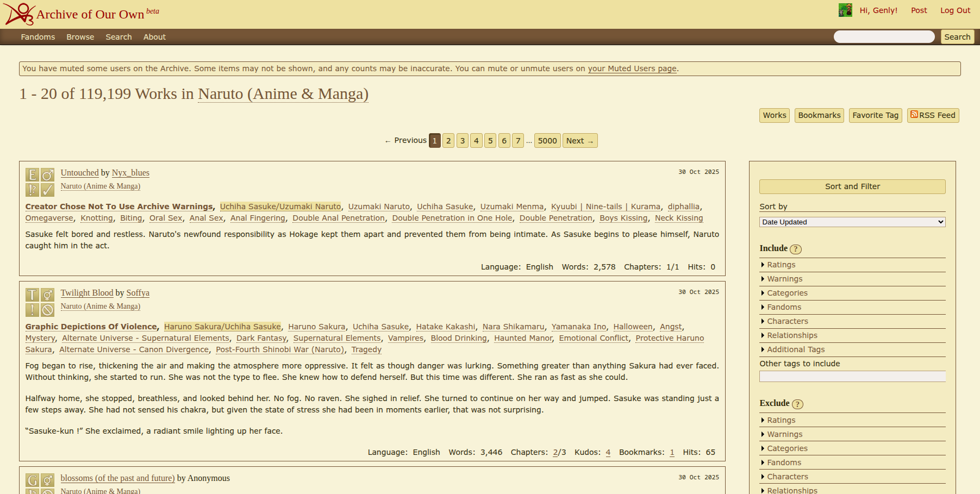Click the Exclude help question mark icon
The width and height of the screenshot is (980, 494).
tap(797, 404)
